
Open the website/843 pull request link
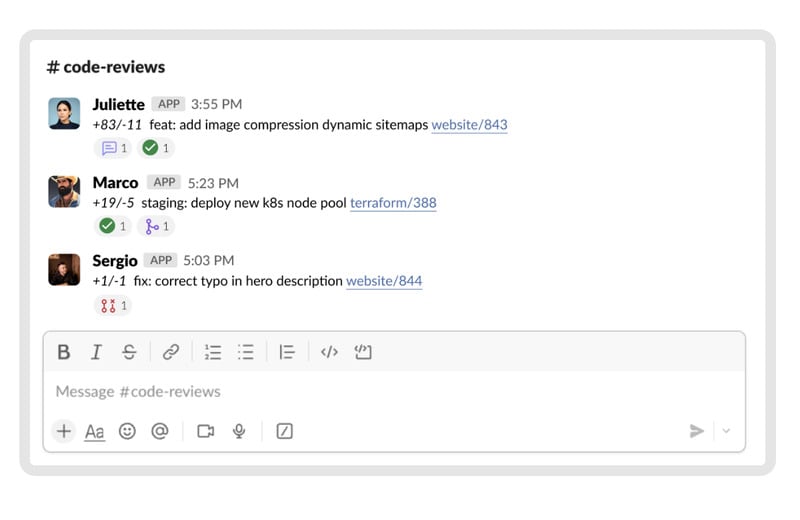point(469,125)
